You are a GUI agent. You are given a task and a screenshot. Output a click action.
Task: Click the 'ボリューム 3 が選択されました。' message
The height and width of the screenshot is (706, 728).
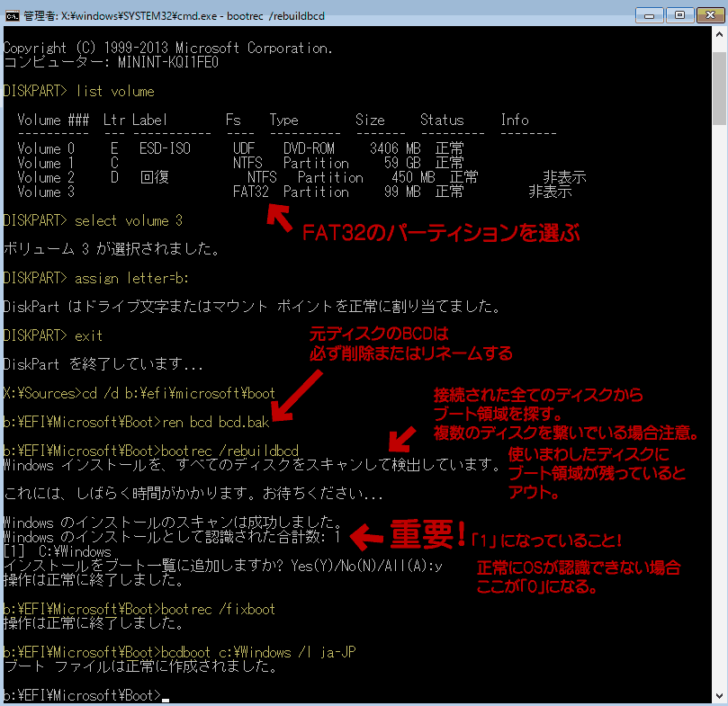point(112,250)
